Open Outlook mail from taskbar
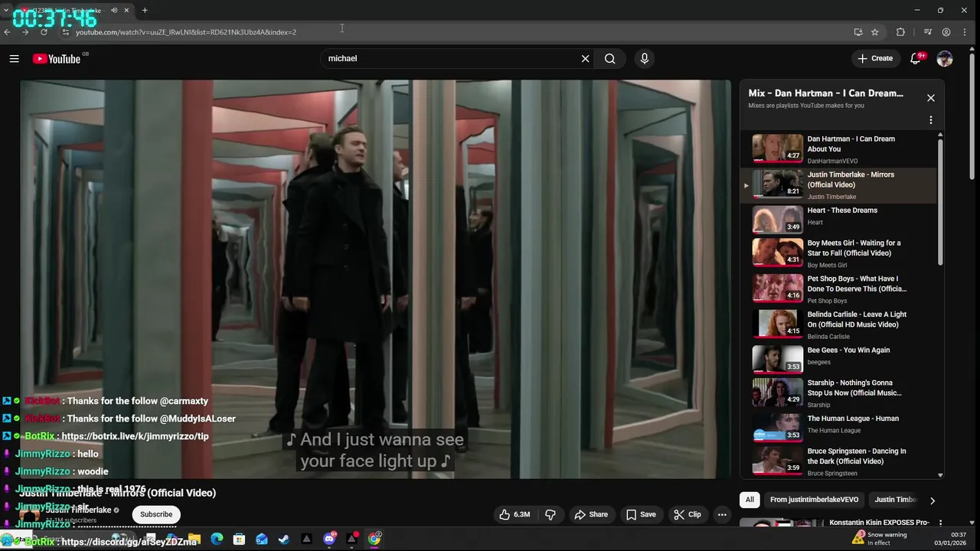 [262, 539]
